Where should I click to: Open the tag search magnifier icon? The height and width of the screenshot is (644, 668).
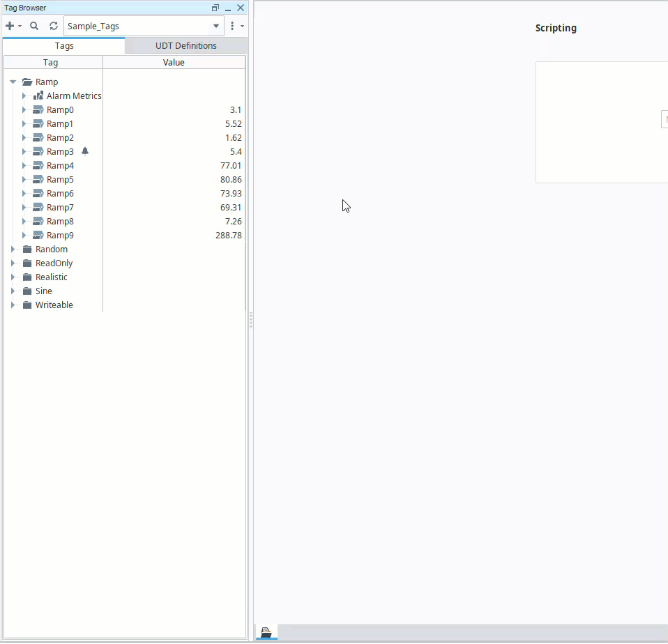34,26
